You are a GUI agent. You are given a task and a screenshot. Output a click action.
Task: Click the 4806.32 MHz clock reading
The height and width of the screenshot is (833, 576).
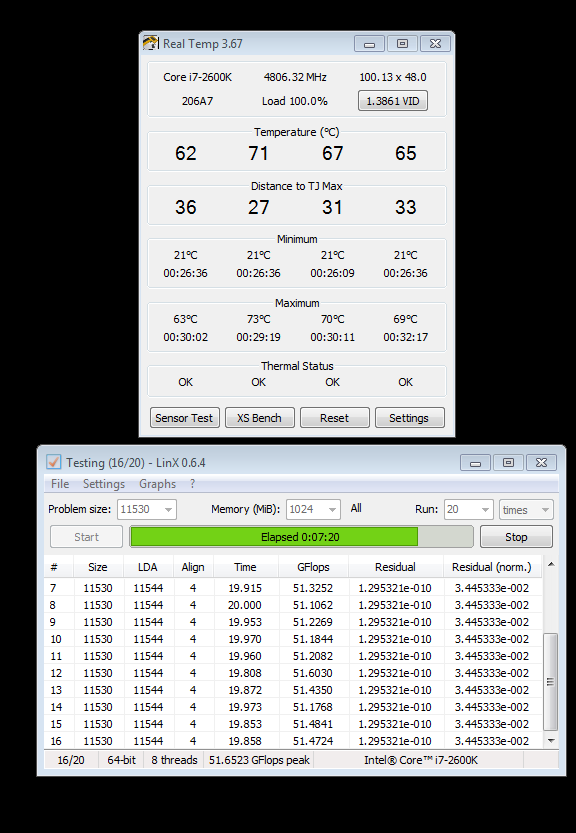pos(295,77)
